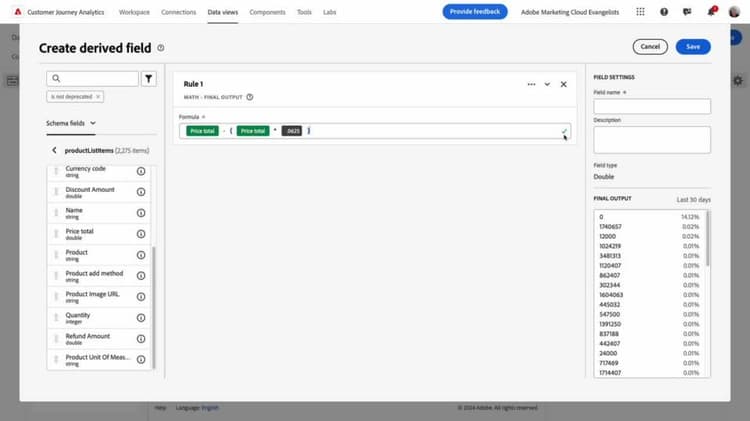750x421 pixels.
Task: Validate the formula with the green checkmark
Action: 564,131
